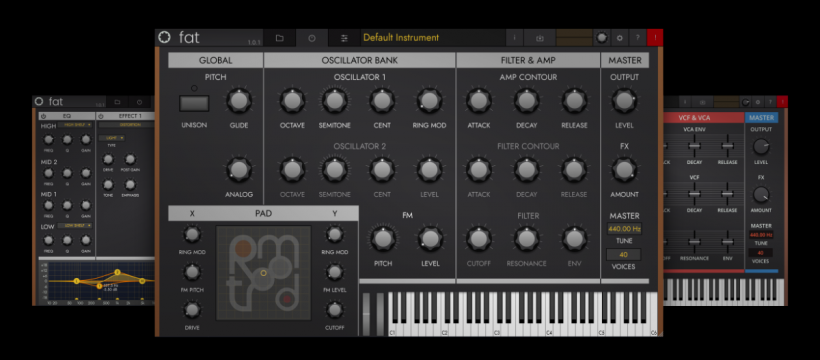820x360 pixels.
Task: Click the OSCILLATOR BANK section header
Action: click(x=359, y=60)
